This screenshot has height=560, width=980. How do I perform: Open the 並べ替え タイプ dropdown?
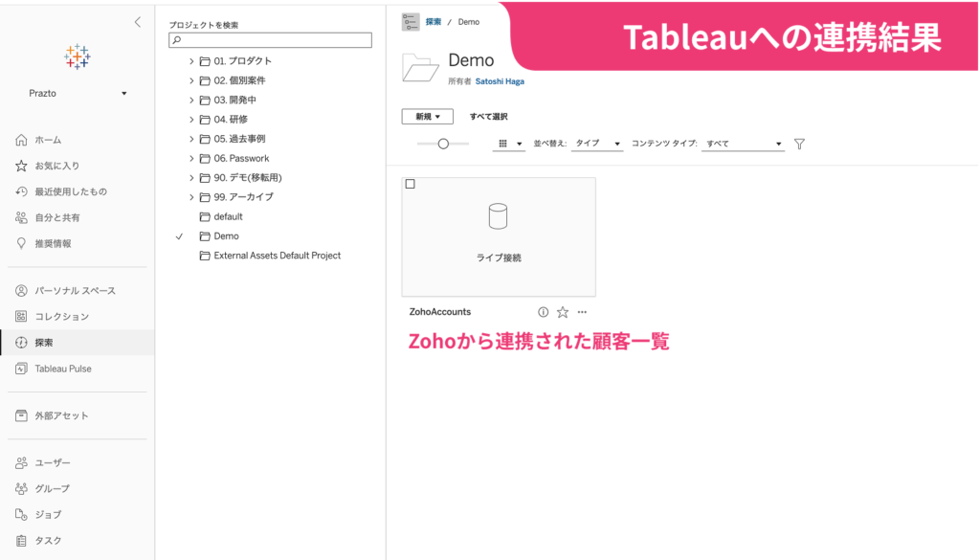point(597,144)
